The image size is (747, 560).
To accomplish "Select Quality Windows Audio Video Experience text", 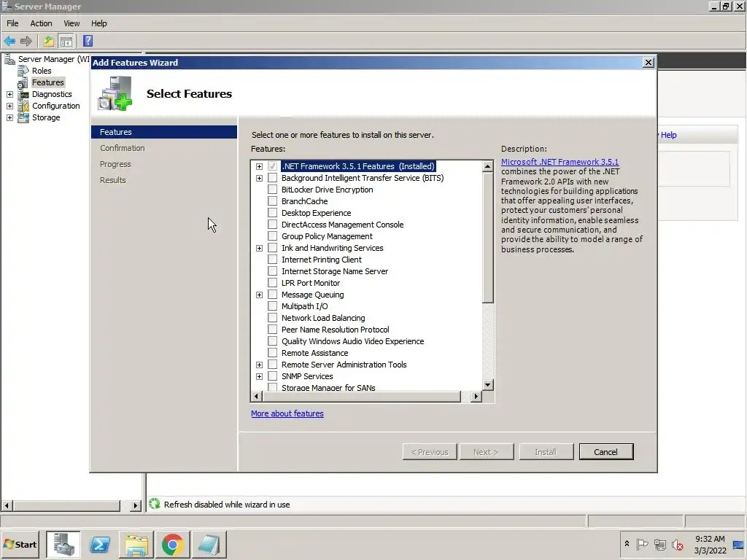I will pos(352,341).
